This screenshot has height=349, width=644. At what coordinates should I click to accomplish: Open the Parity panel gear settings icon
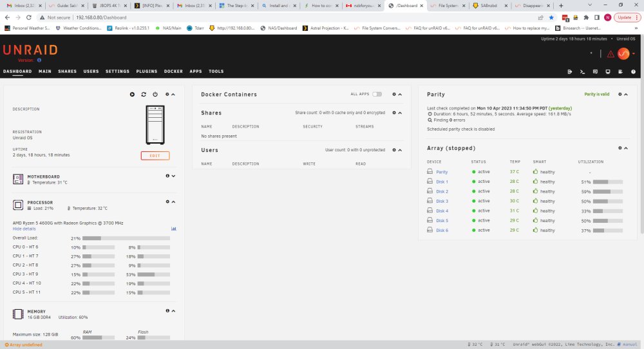point(620,95)
